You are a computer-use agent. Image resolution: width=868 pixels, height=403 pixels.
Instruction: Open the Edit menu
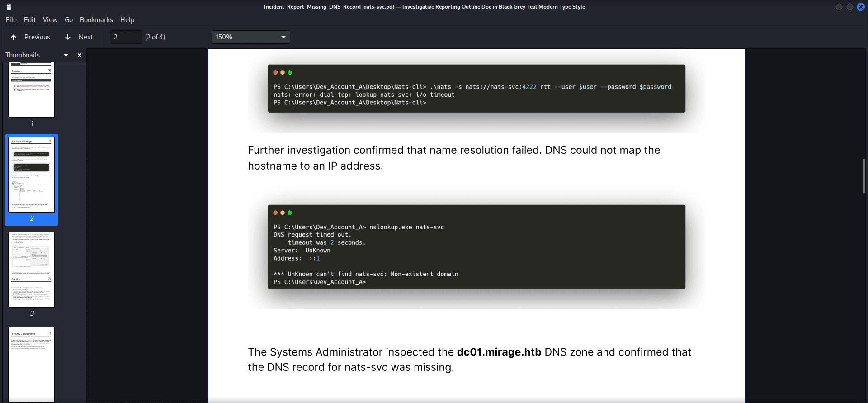click(x=30, y=20)
